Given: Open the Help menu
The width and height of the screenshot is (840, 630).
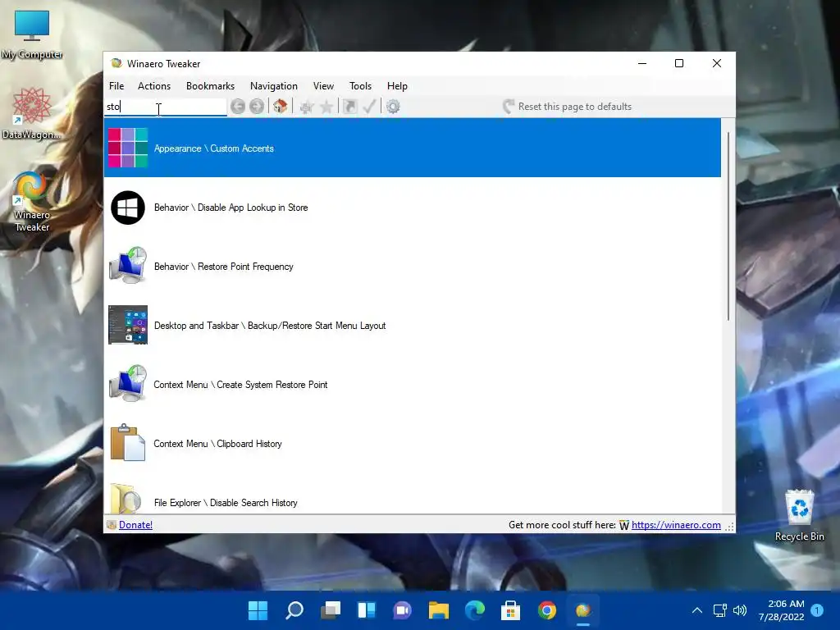Looking at the screenshot, I should (398, 85).
